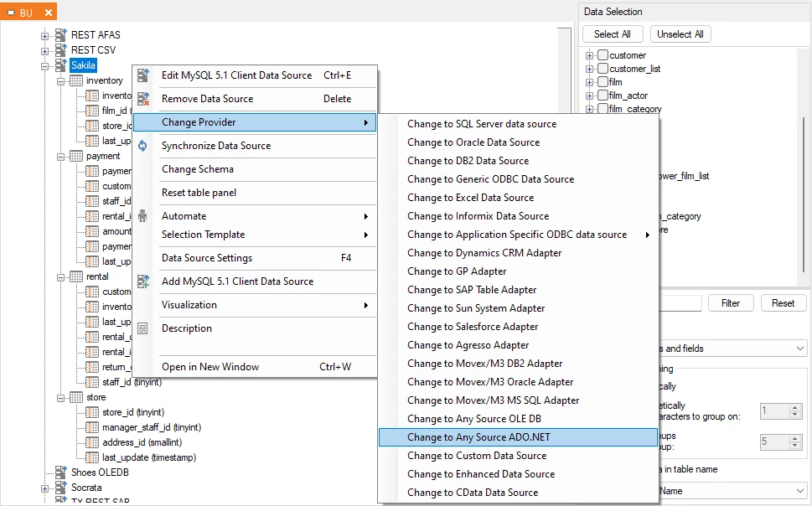Expand the film table in Data Selection
This screenshot has width=812, height=506.
point(590,82)
